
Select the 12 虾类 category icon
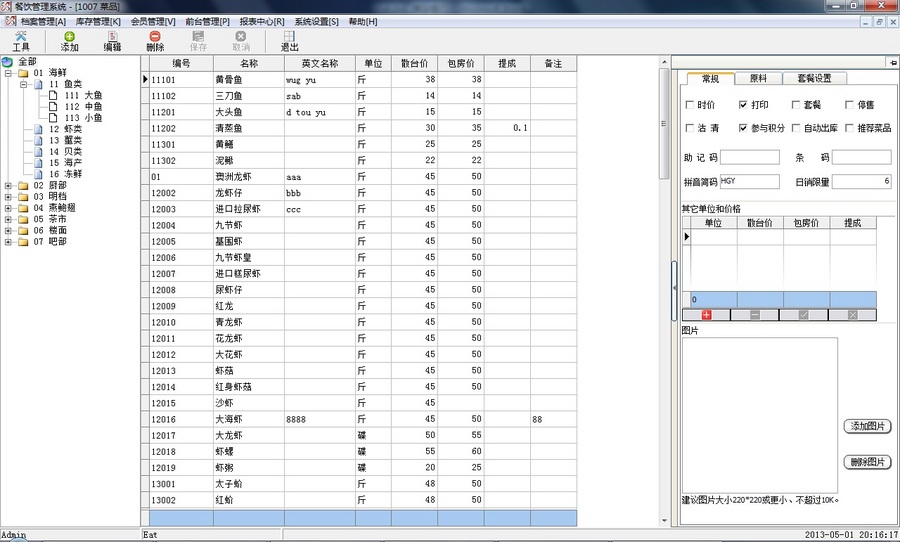38,129
